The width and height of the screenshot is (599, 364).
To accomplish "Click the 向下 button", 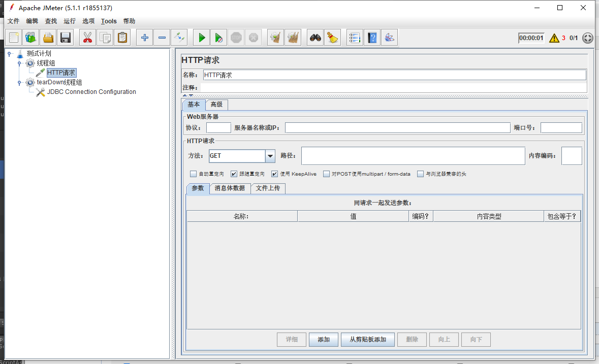I will pos(476,340).
